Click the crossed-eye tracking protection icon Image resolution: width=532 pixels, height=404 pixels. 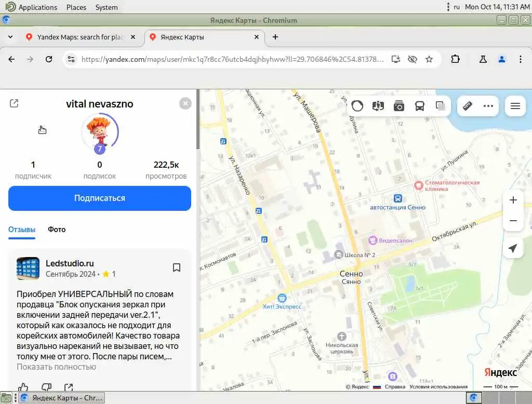[x=412, y=59]
